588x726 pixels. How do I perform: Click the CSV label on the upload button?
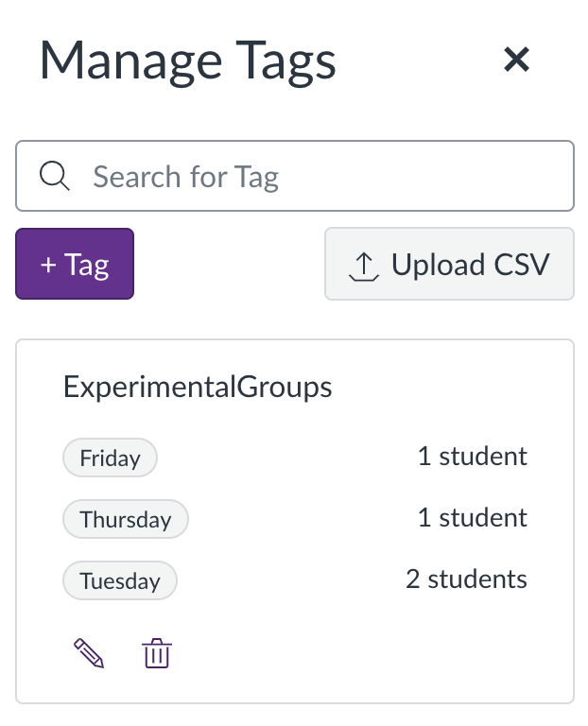521,265
